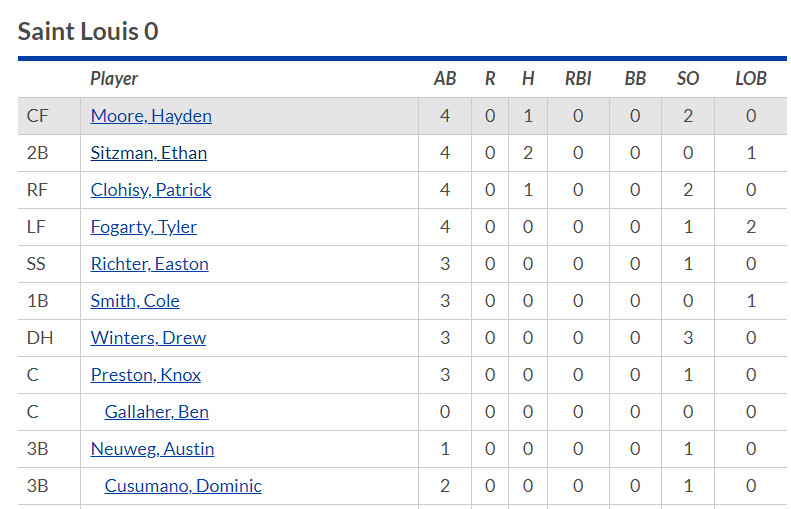Open Sitzman, Ethan player link
The height and width of the screenshot is (509, 791).
click(149, 153)
